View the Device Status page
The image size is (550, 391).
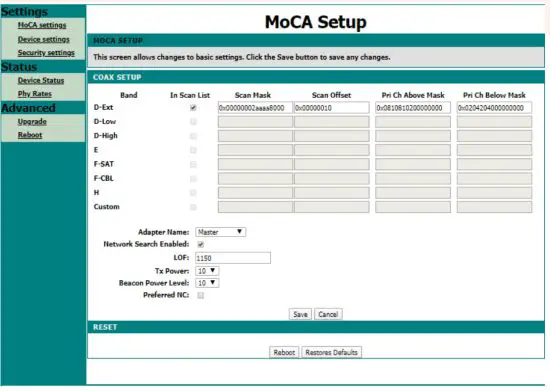(41, 80)
